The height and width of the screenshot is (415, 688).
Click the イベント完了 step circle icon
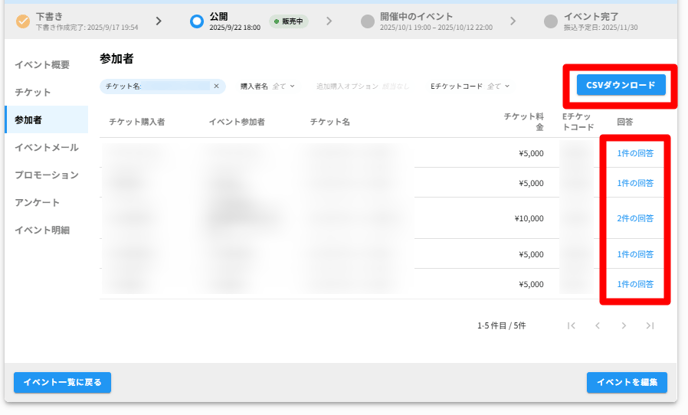coord(551,21)
